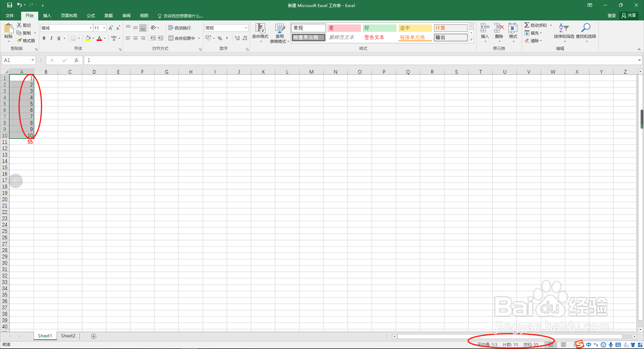Toggle Bold formatting
This screenshot has height=349, width=644.
click(44, 38)
